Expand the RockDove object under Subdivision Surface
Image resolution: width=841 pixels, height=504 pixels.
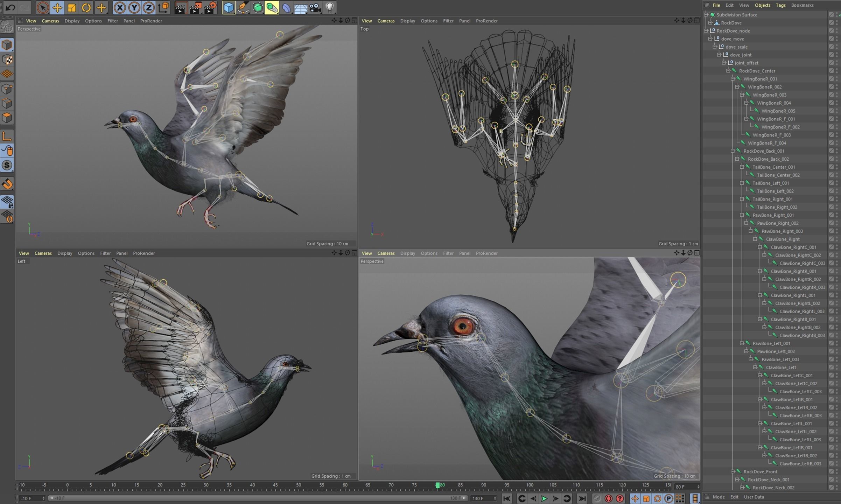pyautogui.click(x=710, y=23)
